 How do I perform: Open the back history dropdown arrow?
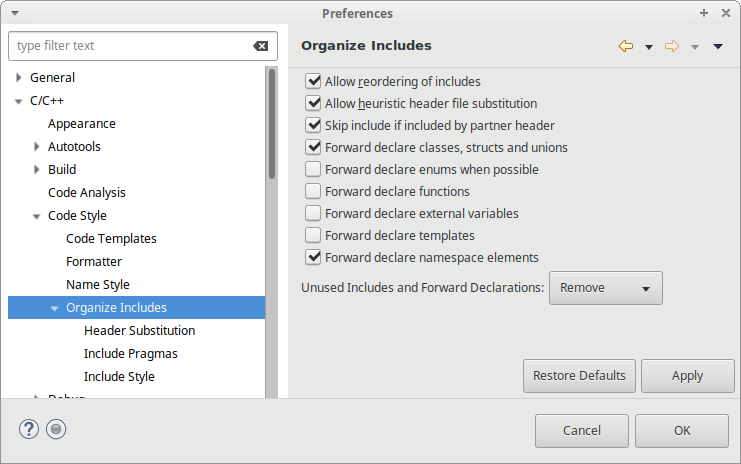click(648, 47)
